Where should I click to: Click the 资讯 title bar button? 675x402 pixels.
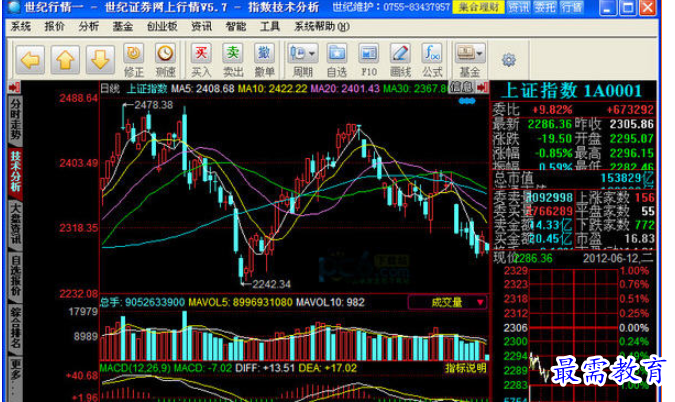click(518, 7)
